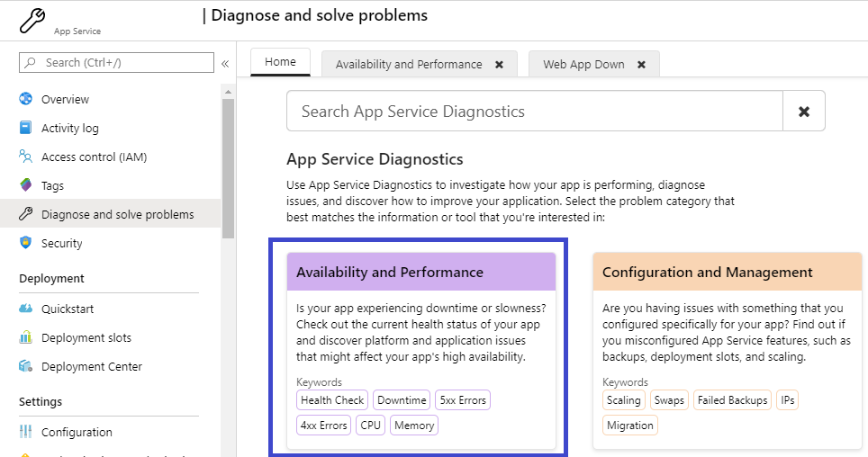Click the Search App Service Diagnostics field
868x457 pixels.
pyautogui.click(x=534, y=112)
